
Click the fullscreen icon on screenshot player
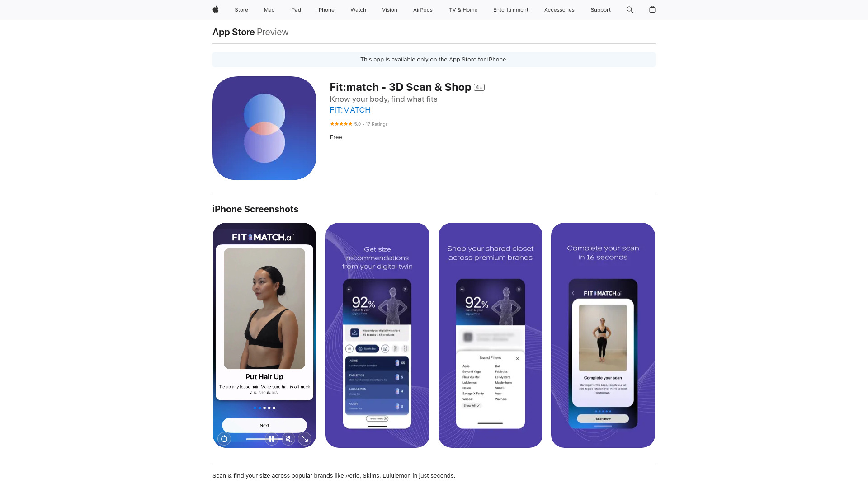[304, 439]
